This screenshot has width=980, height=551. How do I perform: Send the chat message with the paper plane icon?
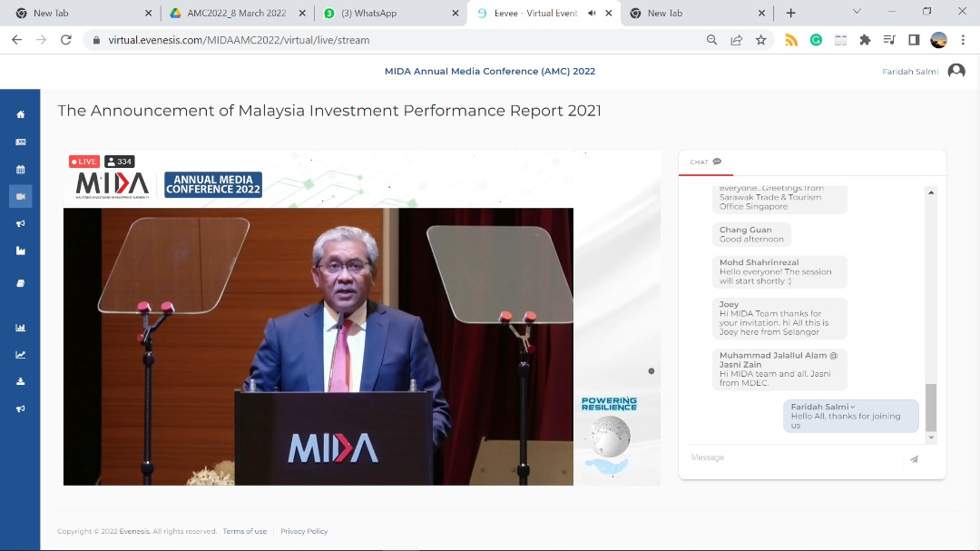(914, 459)
